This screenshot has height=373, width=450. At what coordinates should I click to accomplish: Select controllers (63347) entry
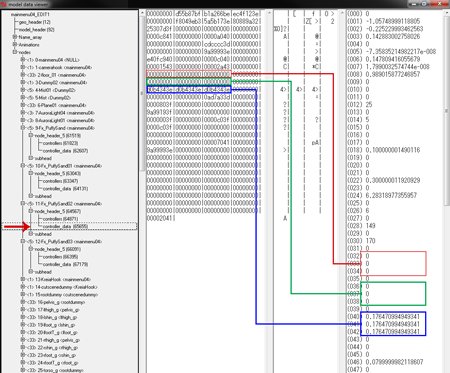pyautogui.click(x=60, y=181)
